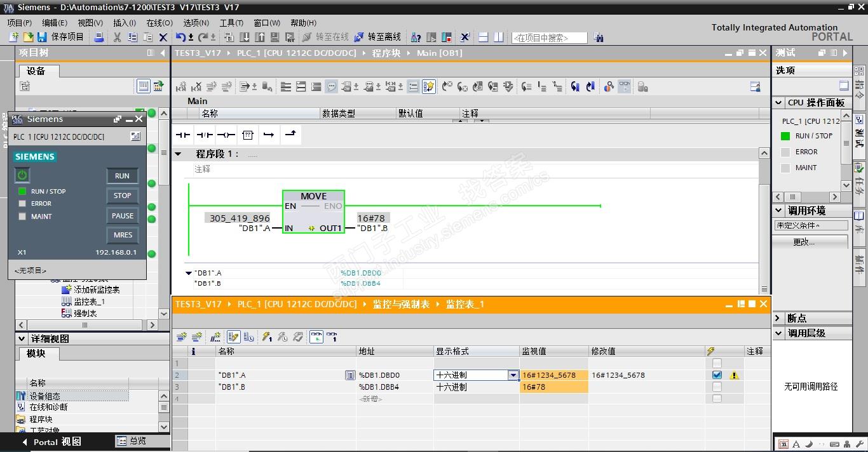Image resolution: width=868 pixels, height=452 pixels.
Task: Click the Go offline (转至离线) icon
Action: click(x=359, y=37)
